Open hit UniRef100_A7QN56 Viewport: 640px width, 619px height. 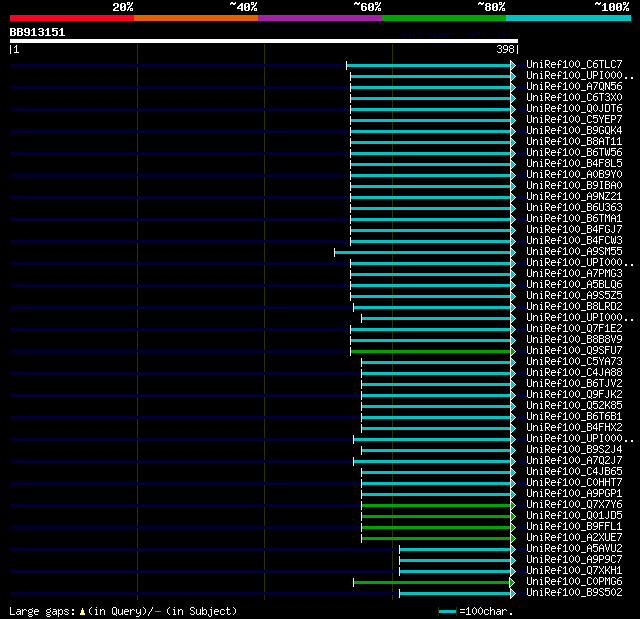[x=574, y=87]
